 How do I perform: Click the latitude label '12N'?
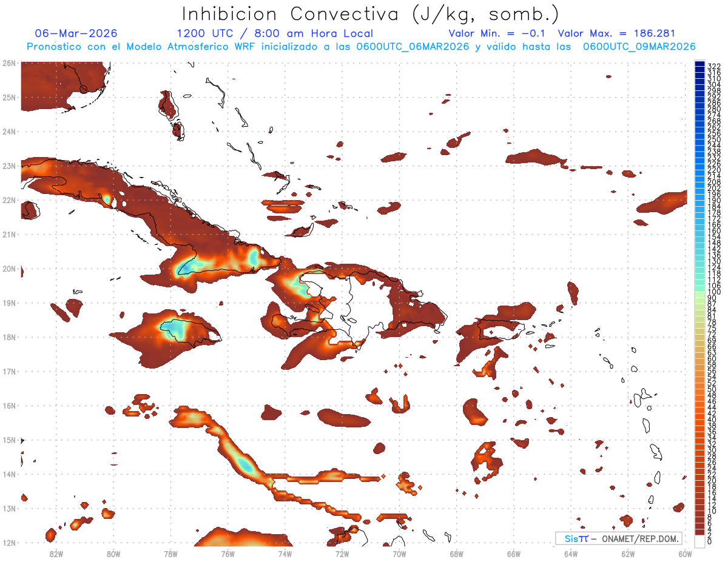click(9, 543)
